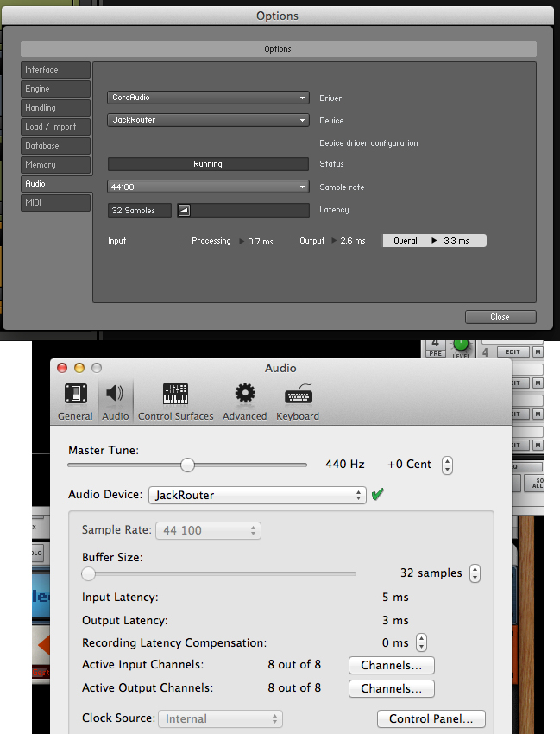Click Close button in Options dialog
The image size is (560, 734).
point(500,317)
